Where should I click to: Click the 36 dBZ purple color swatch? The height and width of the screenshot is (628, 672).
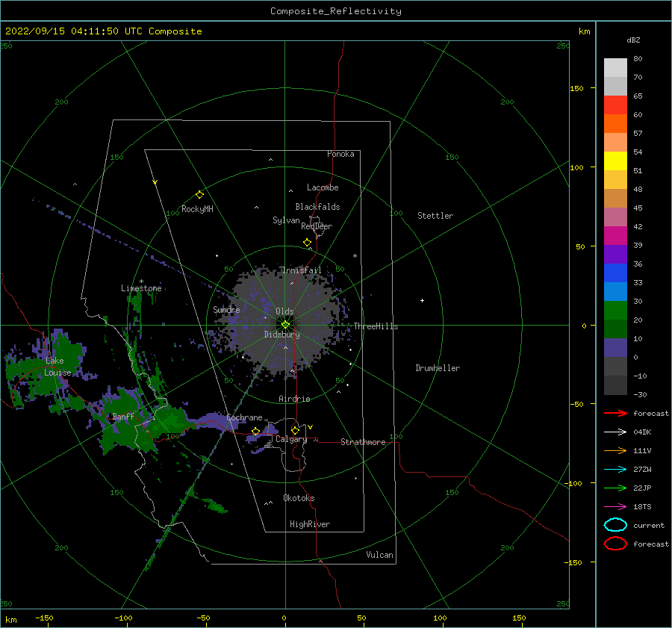point(615,254)
